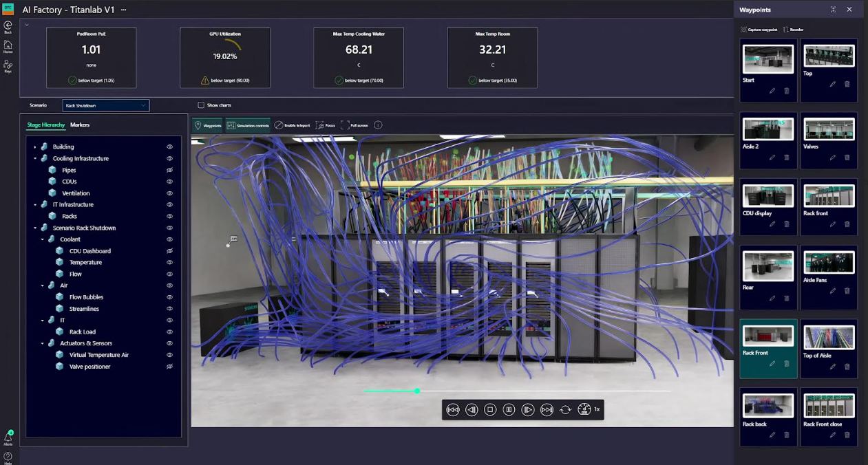
Task: Collapse the Air tree node
Action: [42, 285]
